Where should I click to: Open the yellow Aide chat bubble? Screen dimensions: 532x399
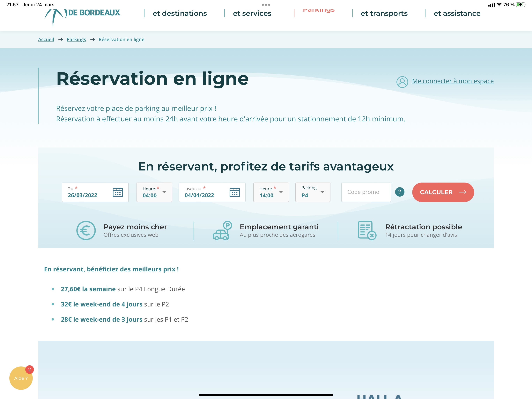point(21,378)
